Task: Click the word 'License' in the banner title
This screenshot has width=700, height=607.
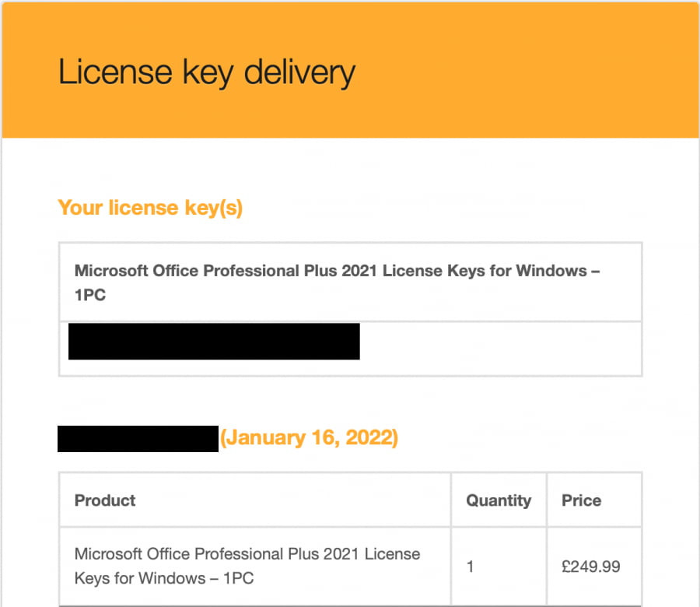Action: [x=115, y=72]
